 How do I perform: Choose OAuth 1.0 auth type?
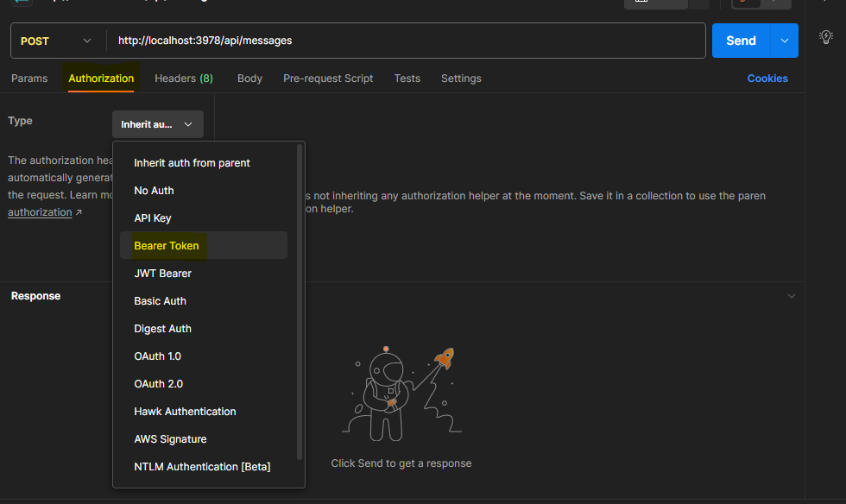[204, 356]
